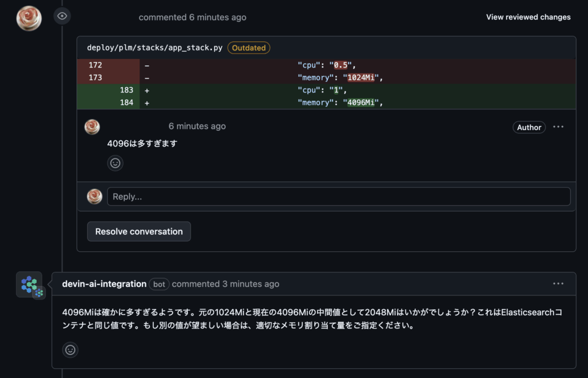Open options menu on bot comment
The height and width of the screenshot is (378, 588).
558,283
